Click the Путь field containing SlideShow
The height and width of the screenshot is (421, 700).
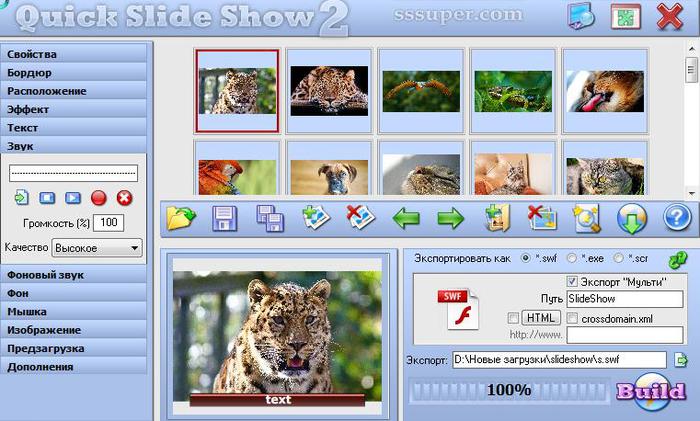(625, 299)
